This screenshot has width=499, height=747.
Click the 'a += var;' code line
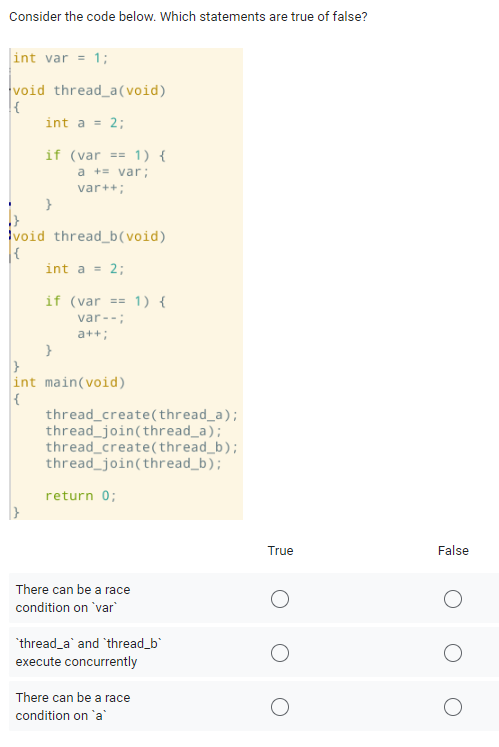click(x=113, y=172)
